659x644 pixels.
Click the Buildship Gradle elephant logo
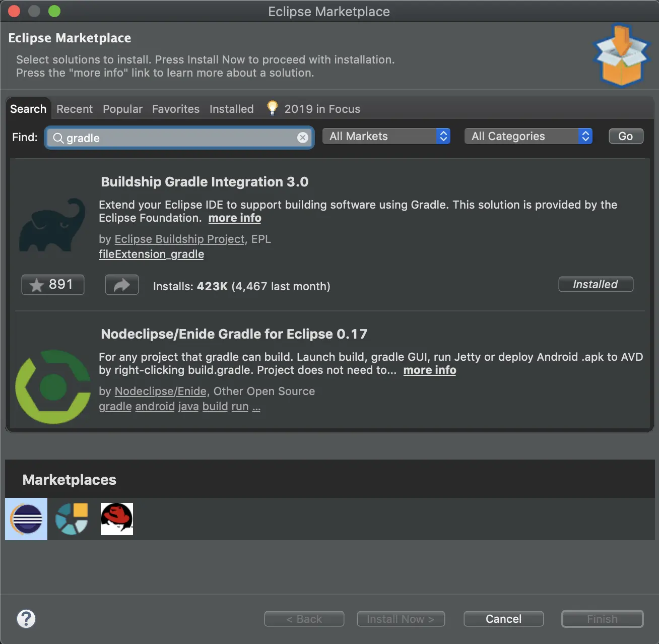pyautogui.click(x=52, y=225)
